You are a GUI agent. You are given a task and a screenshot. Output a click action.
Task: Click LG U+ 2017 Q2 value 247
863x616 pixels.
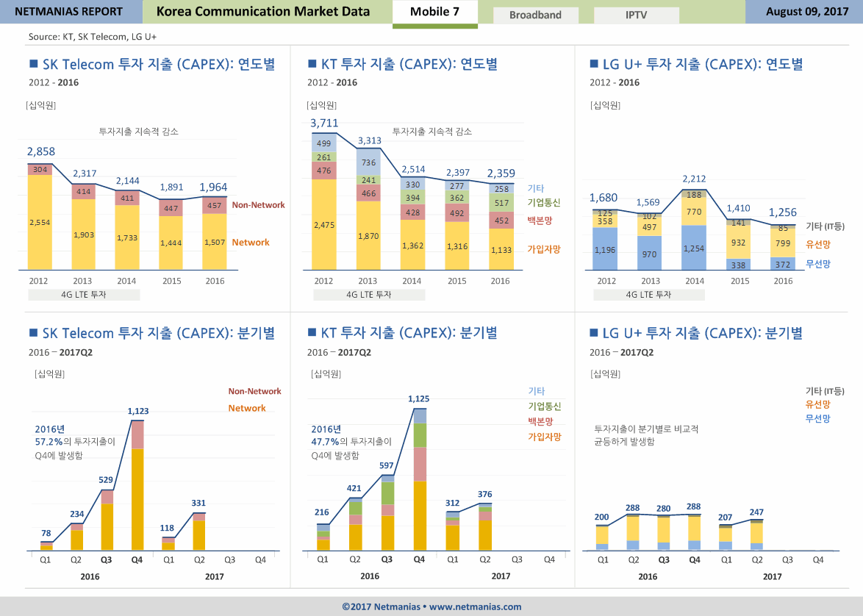[x=756, y=512]
